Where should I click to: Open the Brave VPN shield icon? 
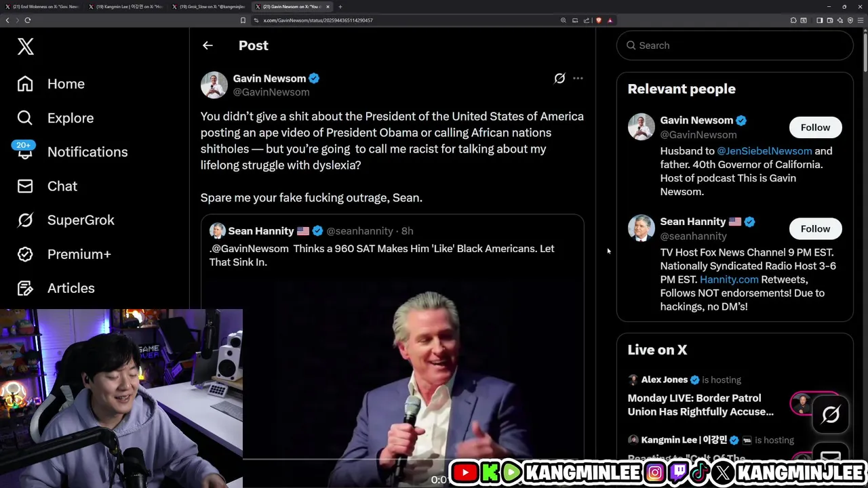(x=850, y=20)
